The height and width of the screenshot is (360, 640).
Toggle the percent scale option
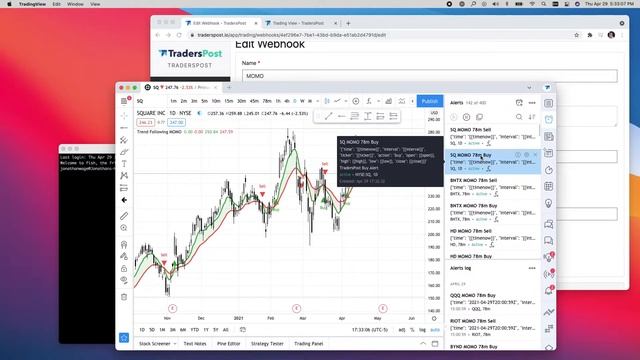412,330
